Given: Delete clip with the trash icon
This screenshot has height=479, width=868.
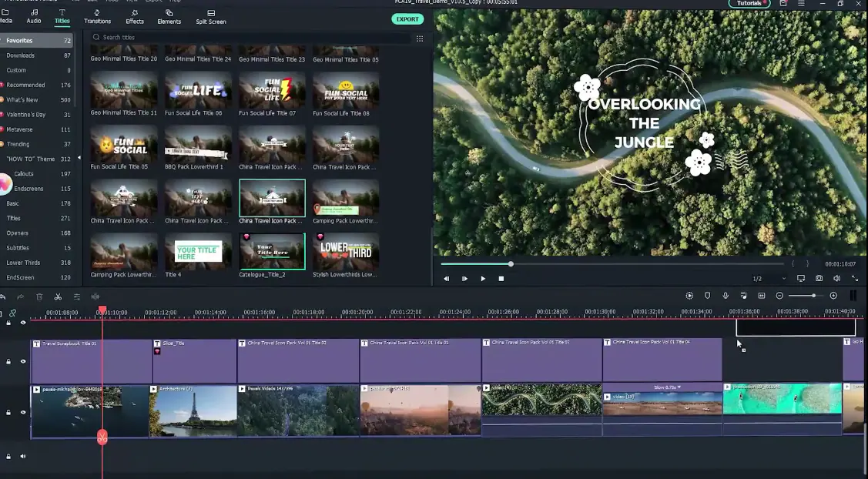Looking at the screenshot, I should 39,296.
